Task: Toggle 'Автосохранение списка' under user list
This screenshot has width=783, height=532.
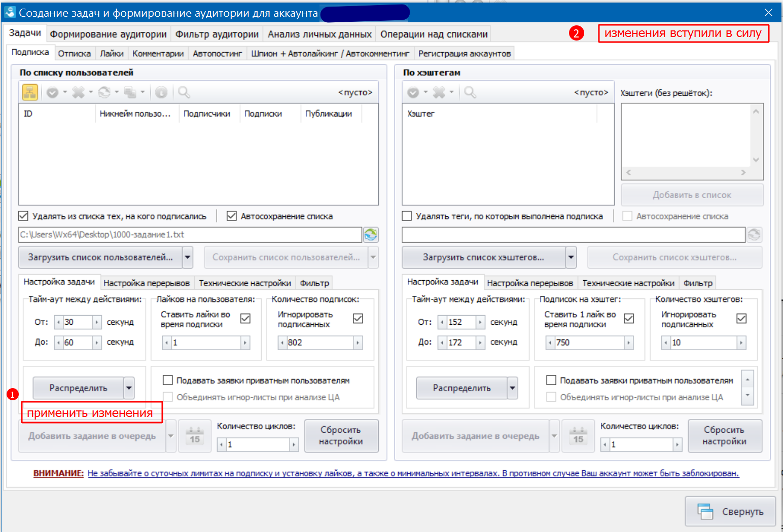Action: click(232, 216)
